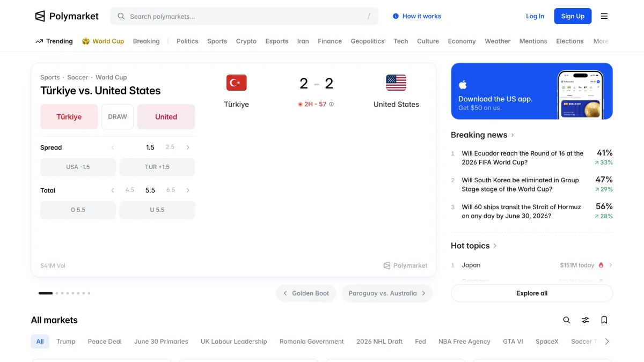This screenshot has width=644, height=362.
Task: Select the Trump filter chip
Action: coord(66,342)
